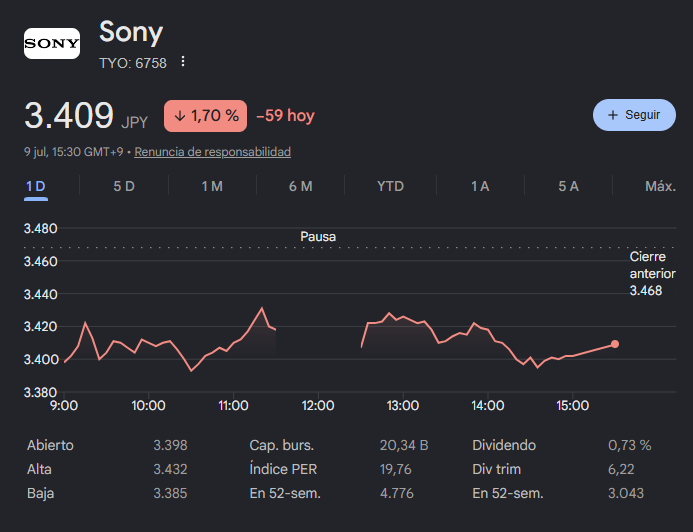Click the Cierre anterior 3.468 label

coord(652,274)
